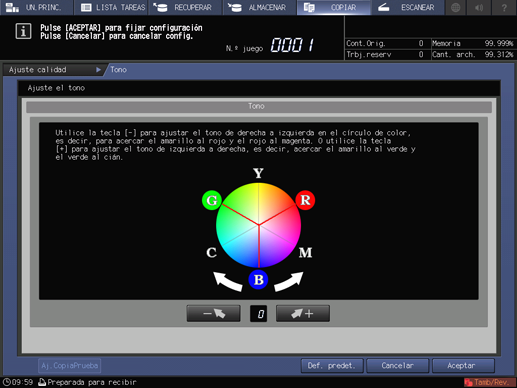Click the Y label above color wheel

pyautogui.click(x=258, y=173)
